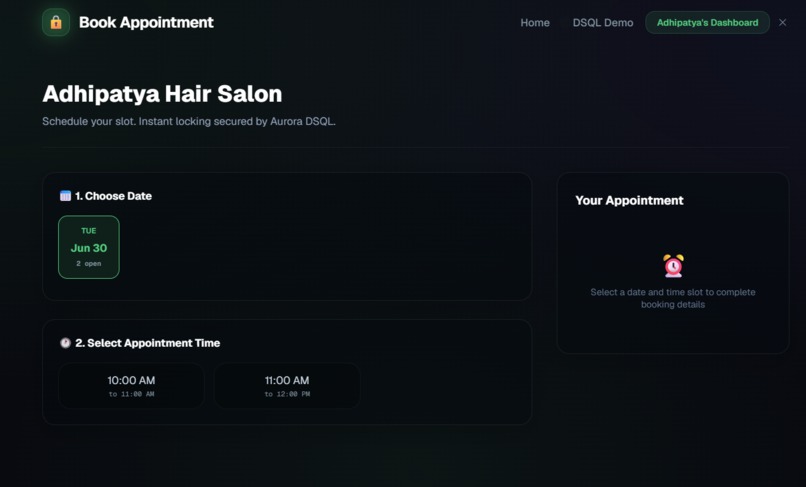Choose the 11:00 AM time slot
Viewport: 806px width, 487px height.
tap(287, 386)
